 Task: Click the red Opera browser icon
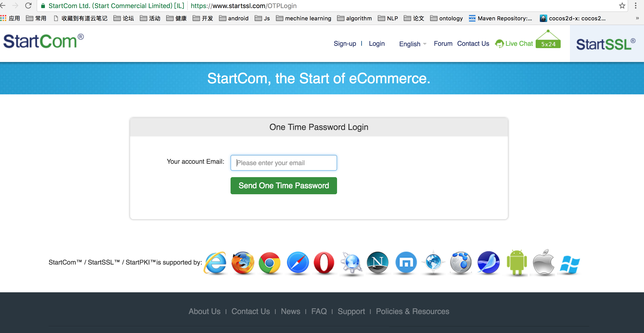coord(324,263)
